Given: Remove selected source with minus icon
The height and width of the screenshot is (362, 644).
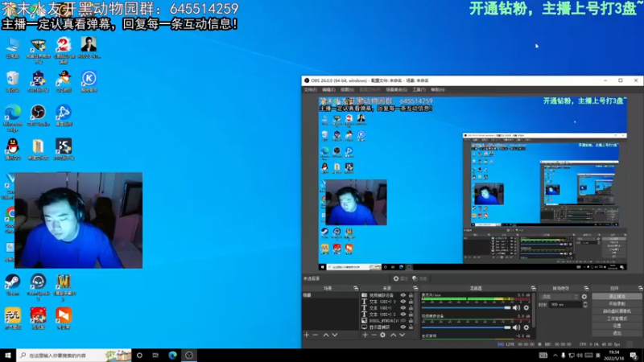Looking at the screenshot, I should tap(374, 335).
